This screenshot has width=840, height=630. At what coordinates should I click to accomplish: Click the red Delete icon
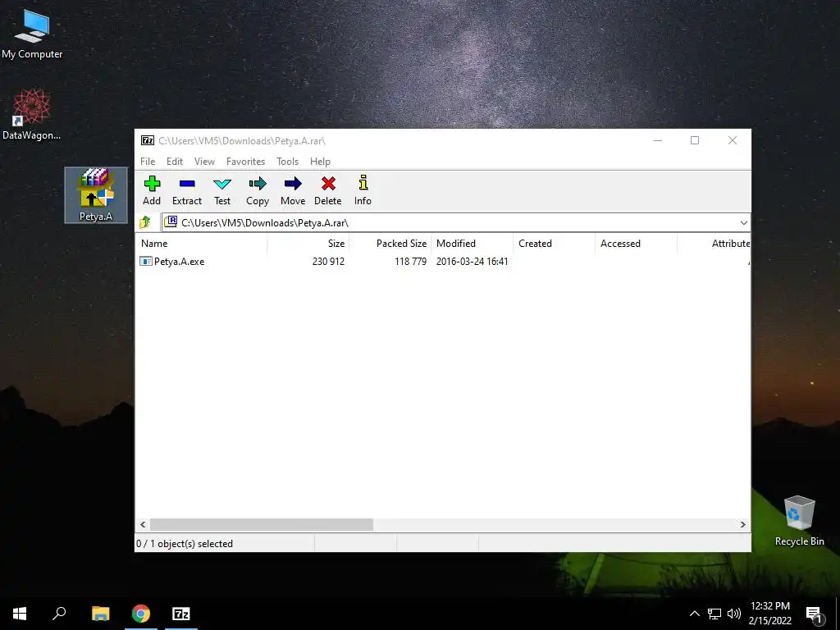(x=328, y=184)
